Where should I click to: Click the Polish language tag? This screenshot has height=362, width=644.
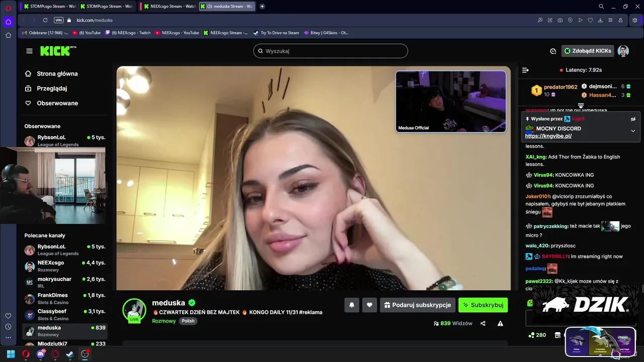click(188, 321)
